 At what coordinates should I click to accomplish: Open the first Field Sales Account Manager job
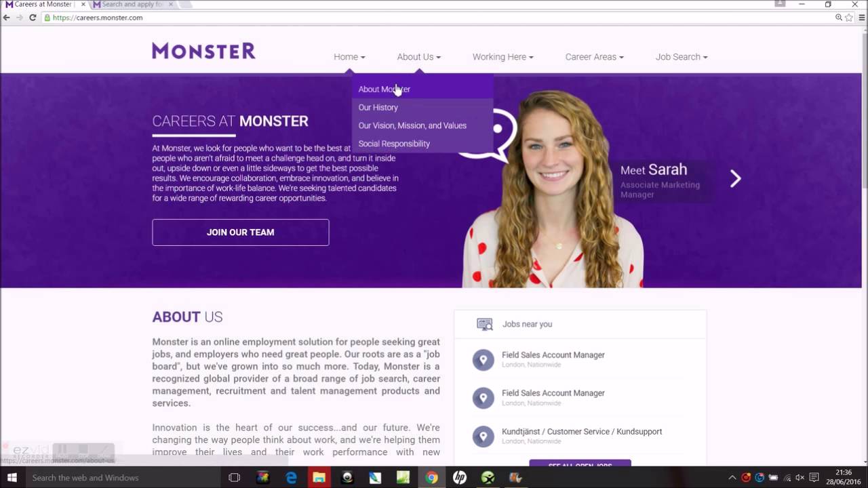point(553,355)
